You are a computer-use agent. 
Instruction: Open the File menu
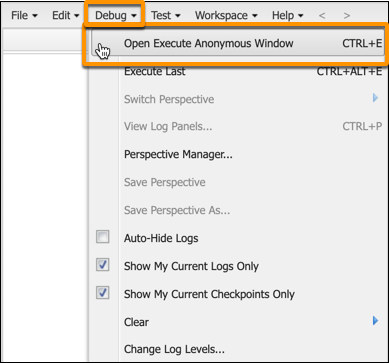(x=24, y=15)
